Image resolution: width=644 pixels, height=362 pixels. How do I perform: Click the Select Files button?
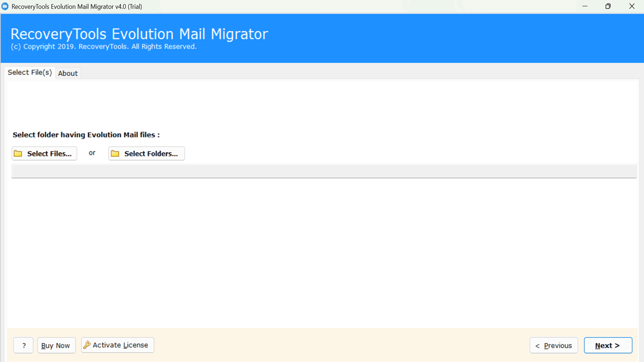pos(44,153)
